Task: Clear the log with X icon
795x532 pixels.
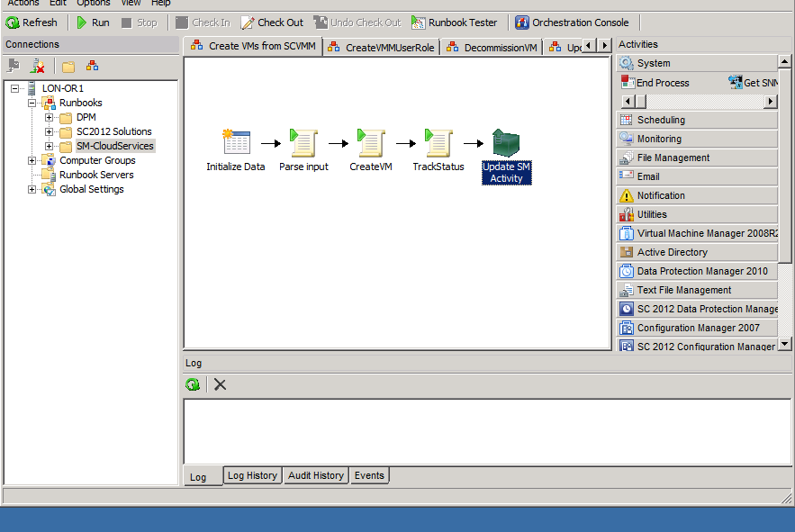Action: pos(220,384)
